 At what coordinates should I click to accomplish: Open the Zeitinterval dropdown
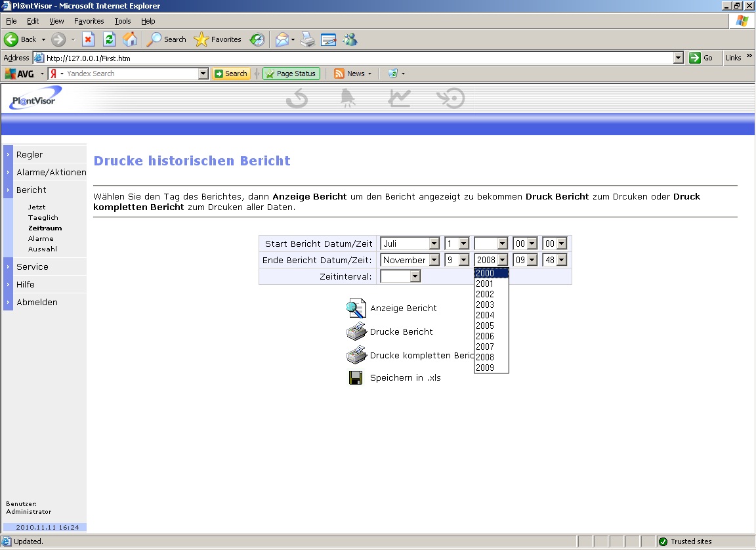[x=400, y=276]
